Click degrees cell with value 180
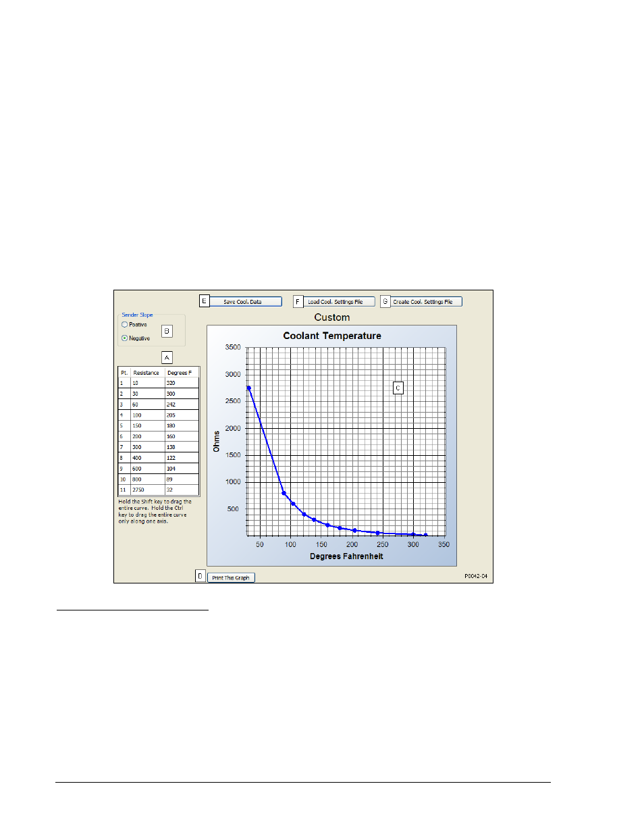 182,426
